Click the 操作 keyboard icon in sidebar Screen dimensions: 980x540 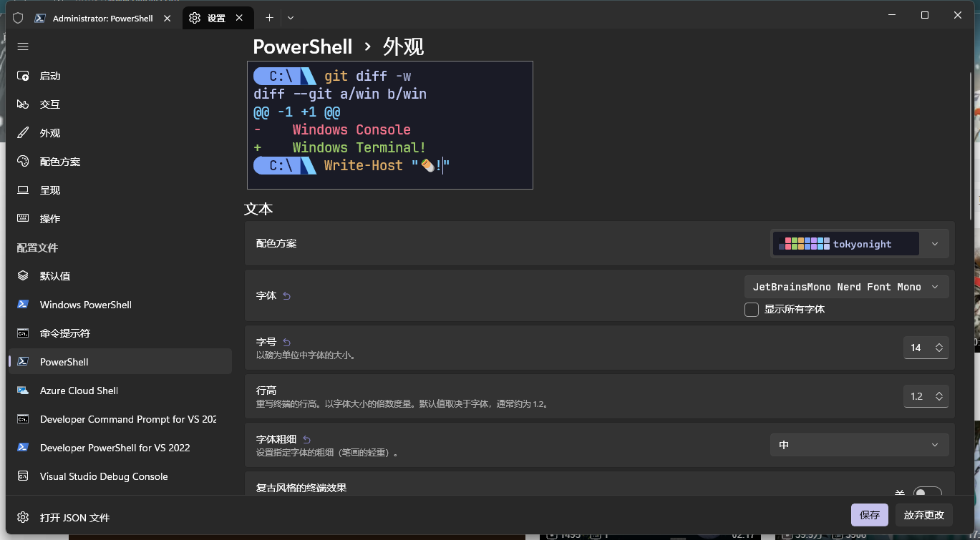[23, 219]
